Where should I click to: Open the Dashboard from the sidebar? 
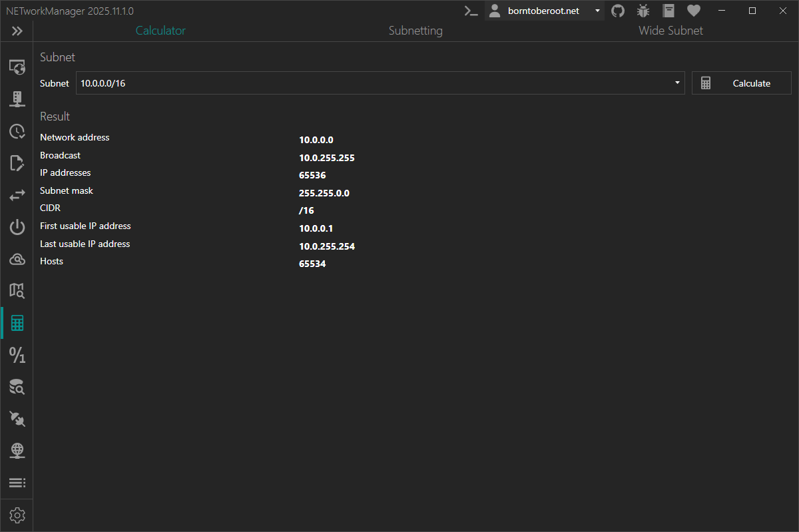17,67
